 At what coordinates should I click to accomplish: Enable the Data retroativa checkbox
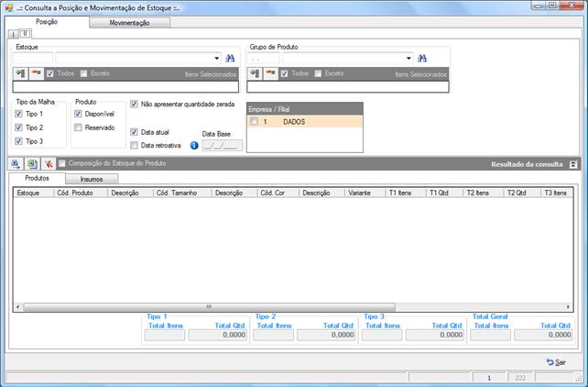click(x=134, y=145)
